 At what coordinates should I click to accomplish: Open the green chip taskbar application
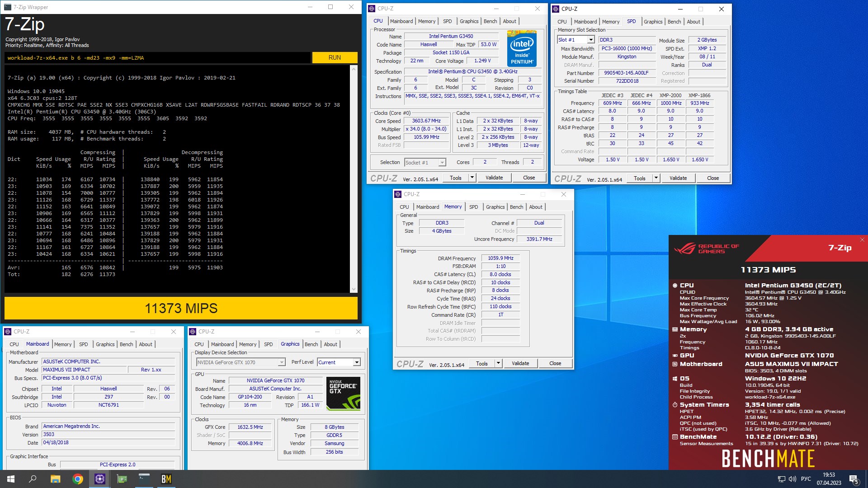click(x=122, y=479)
